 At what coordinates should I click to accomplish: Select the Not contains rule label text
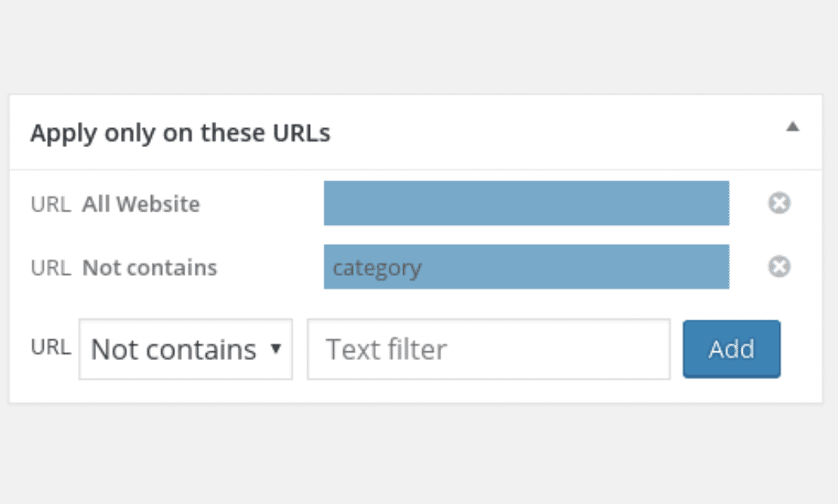coord(149,268)
